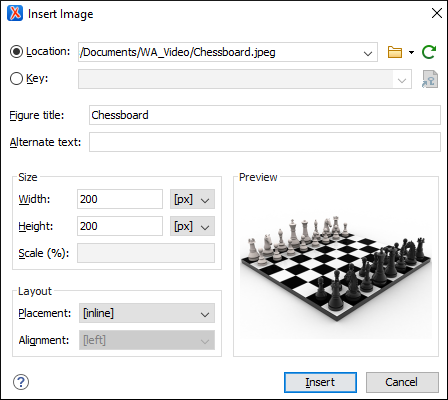Viewport: 448px width, 400px height.
Task: Select the Location radio button
Action: pos(16,52)
